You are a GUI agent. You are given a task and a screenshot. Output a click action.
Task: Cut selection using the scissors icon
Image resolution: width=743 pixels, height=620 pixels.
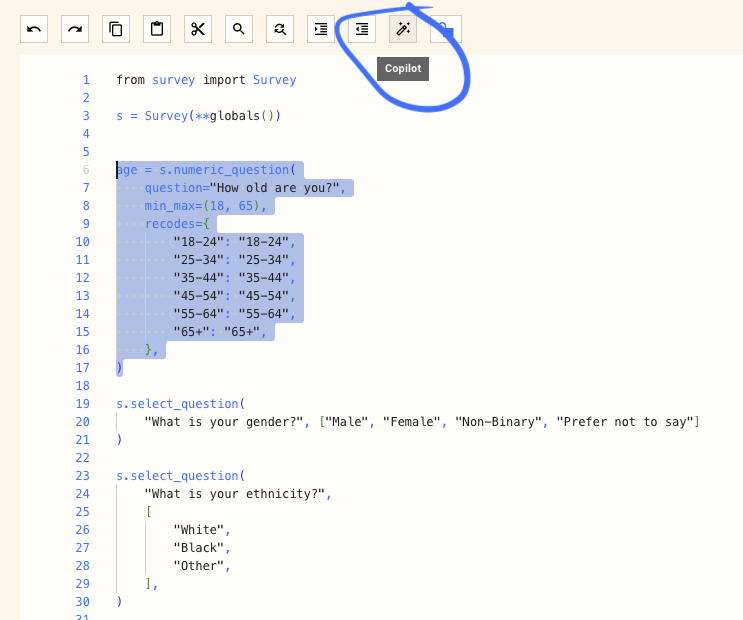click(198, 30)
